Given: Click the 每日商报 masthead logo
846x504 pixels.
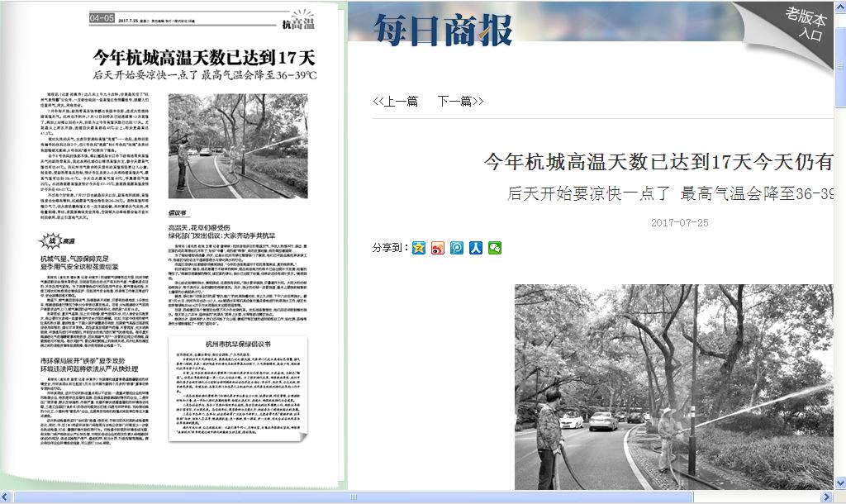Looking at the screenshot, I should click(443, 29).
